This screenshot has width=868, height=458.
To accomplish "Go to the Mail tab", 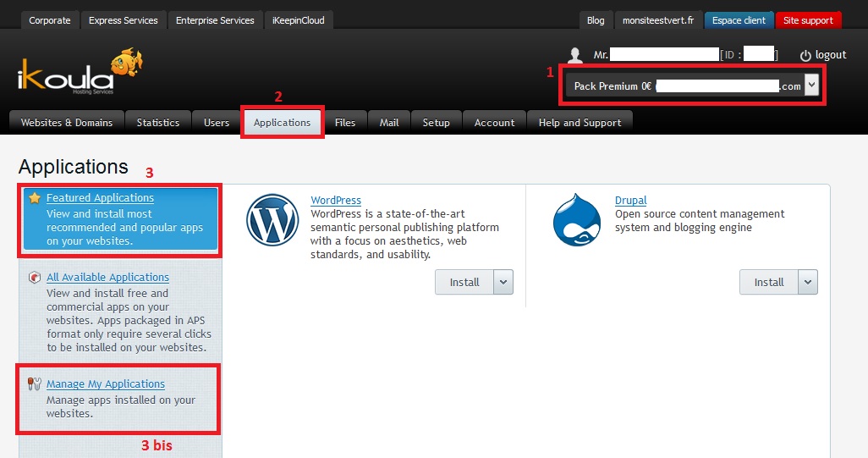I will [389, 123].
